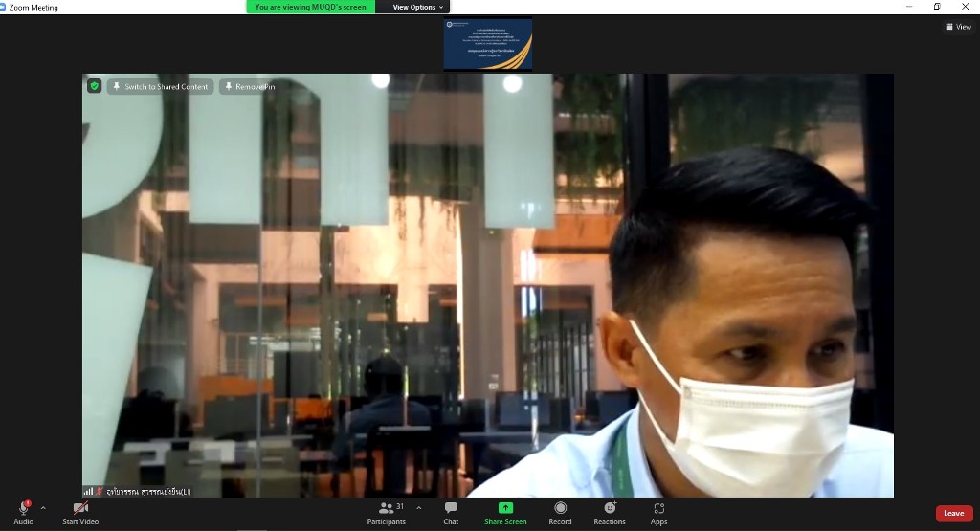Turn on camera with Start Video
The image size is (980, 531).
[x=80, y=508]
